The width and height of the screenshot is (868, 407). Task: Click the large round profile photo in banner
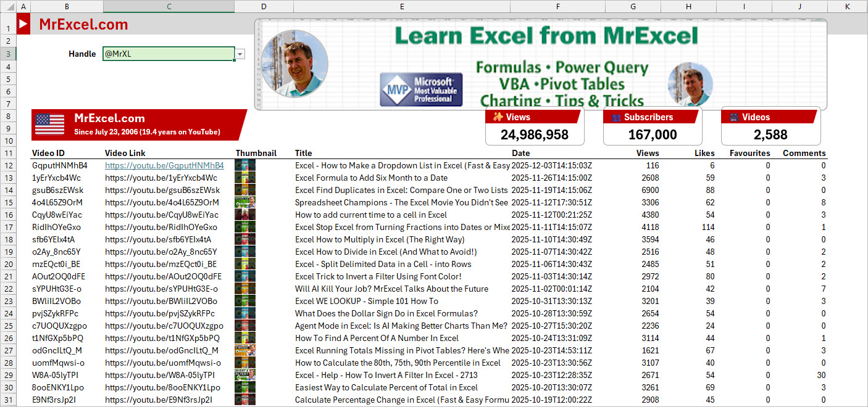(294, 64)
